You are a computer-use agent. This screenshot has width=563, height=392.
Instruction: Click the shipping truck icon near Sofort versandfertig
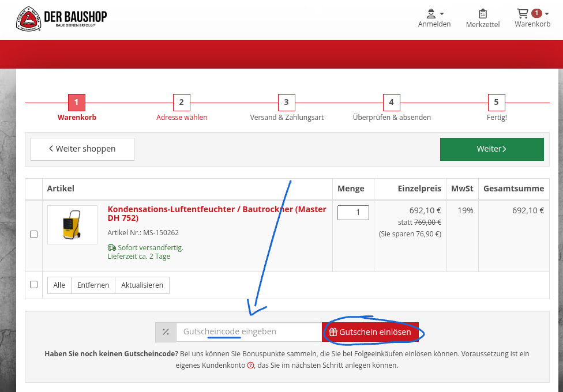(111, 247)
